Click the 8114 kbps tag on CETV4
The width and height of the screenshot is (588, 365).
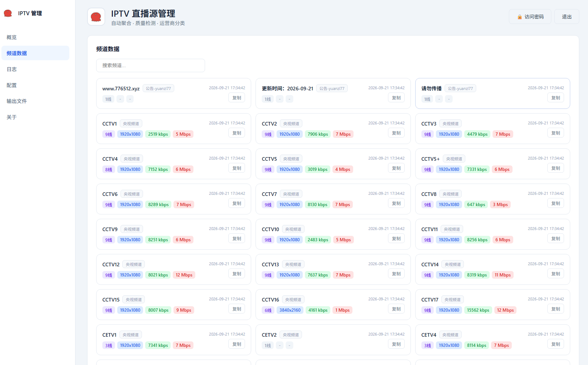[477, 345]
